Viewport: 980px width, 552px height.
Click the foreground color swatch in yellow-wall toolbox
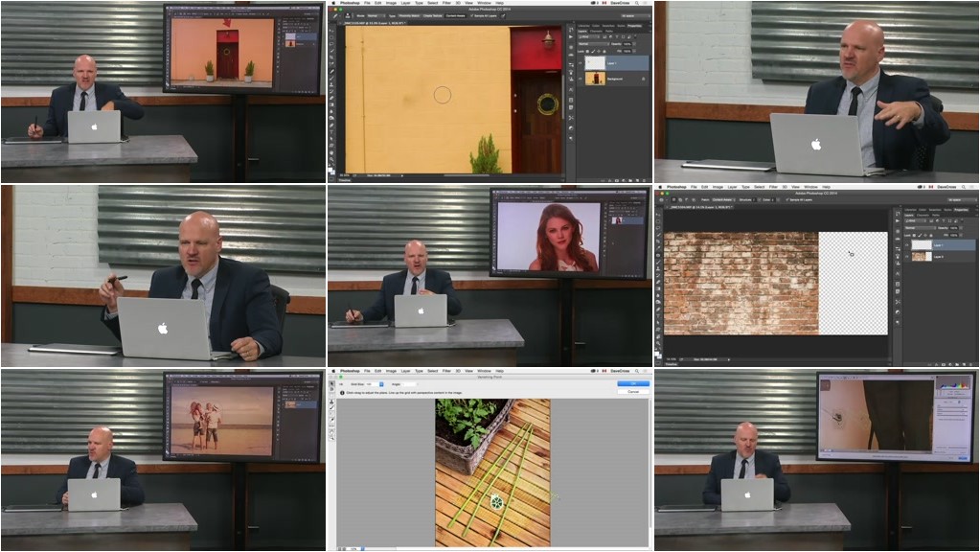tap(330, 170)
